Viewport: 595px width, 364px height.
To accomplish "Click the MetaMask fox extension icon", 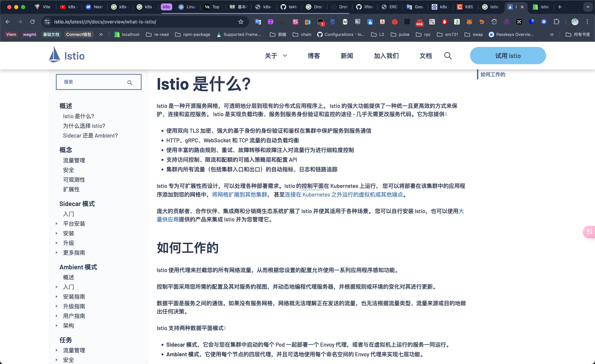I will coord(469,22).
